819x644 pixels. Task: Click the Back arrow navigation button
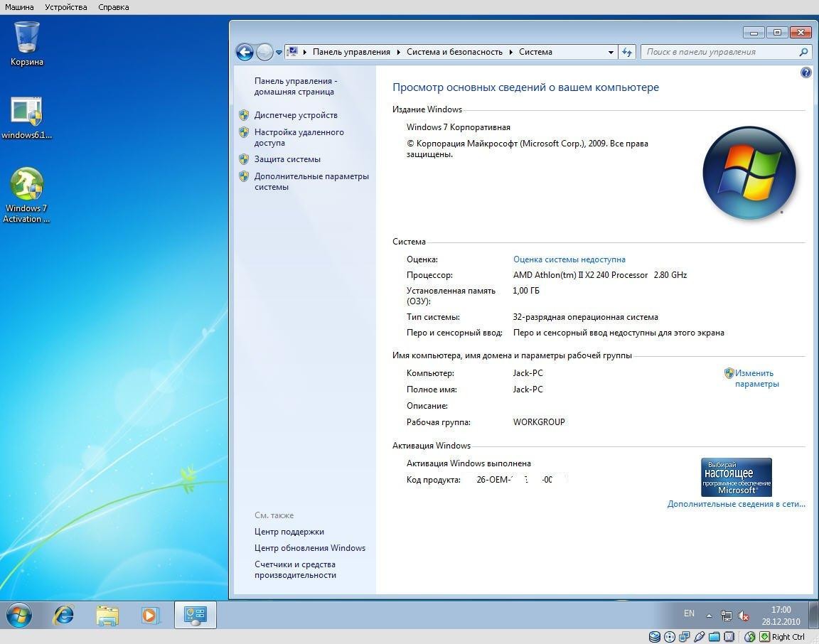(x=245, y=52)
